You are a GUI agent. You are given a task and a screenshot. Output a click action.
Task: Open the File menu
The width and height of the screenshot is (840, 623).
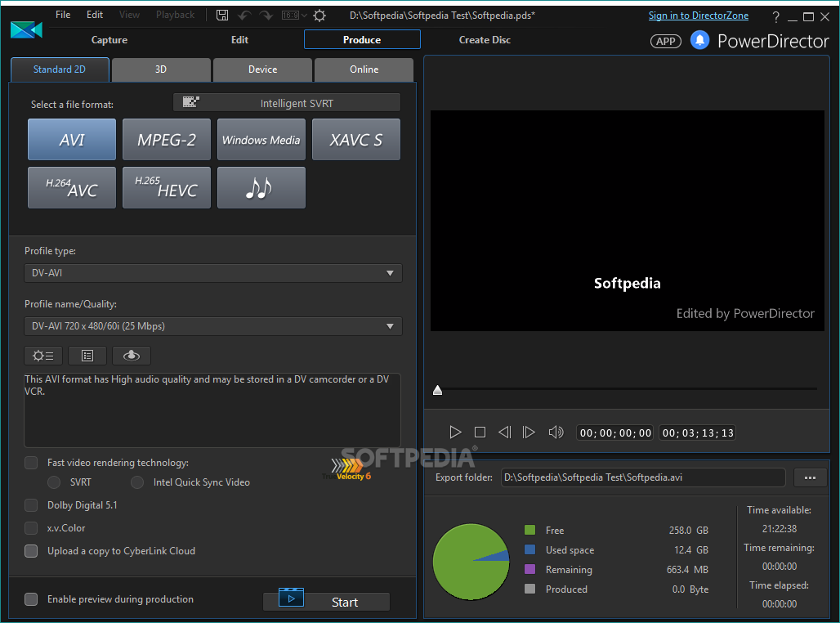[x=63, y=15]
